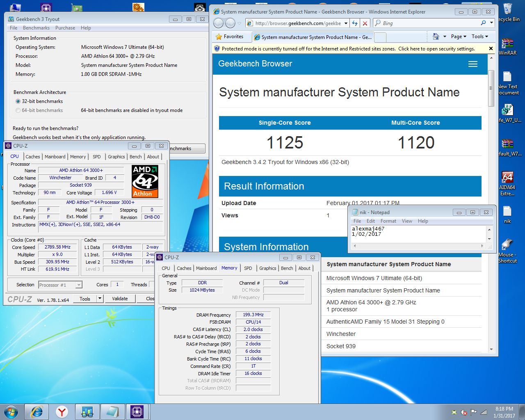This screenshot has width=525, height=420.
Task: Switch to CPU-Z taskbar icon
Action: pos(137,411)
